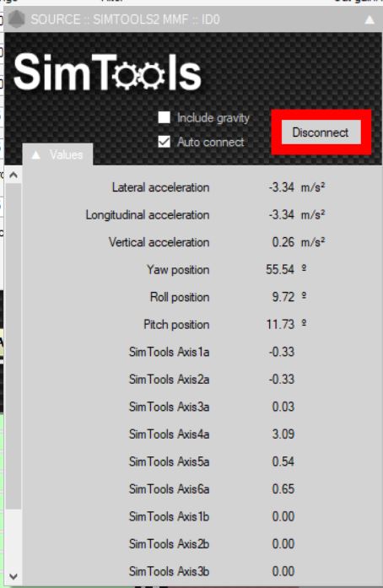383x588 pixels.
Task: Click the SimTools Axis5a label
Action: coord(170,461)
